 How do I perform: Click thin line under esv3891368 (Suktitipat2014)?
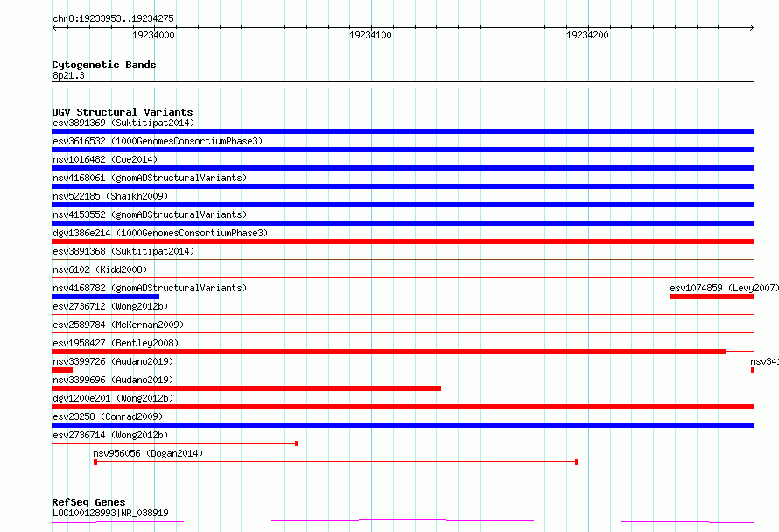point(403,259)
